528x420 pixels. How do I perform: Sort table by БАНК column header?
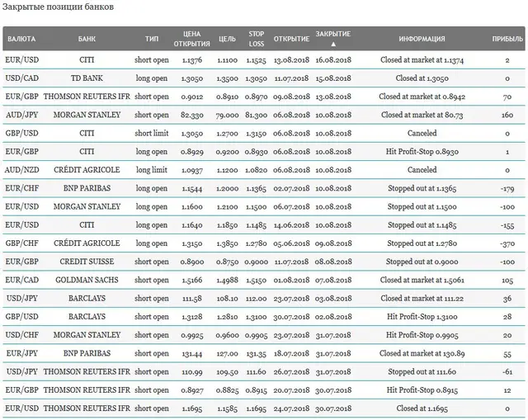coord(87,39)
